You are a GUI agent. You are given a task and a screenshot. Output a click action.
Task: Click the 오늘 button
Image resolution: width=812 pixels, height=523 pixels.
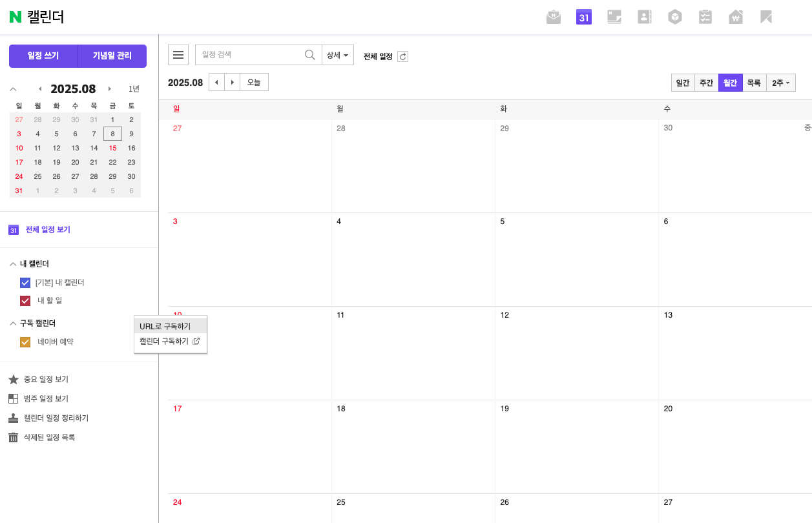[254, 82]
